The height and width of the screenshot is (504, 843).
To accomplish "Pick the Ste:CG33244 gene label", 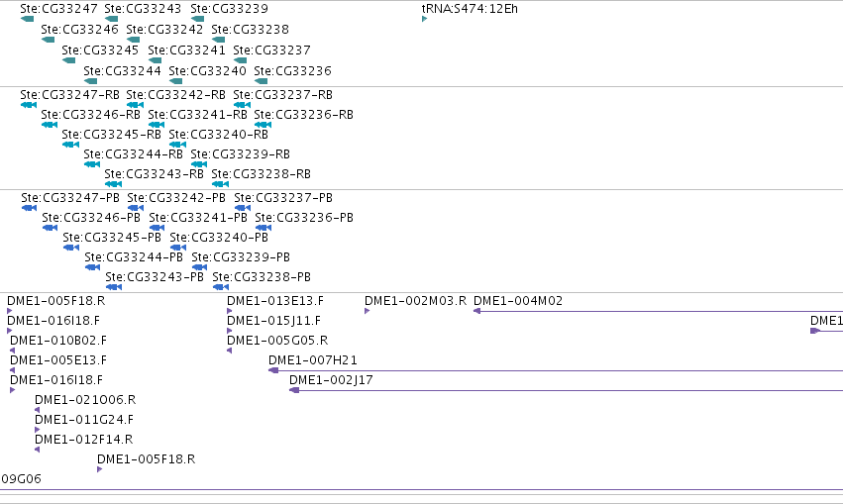I will tap(122, 71).
